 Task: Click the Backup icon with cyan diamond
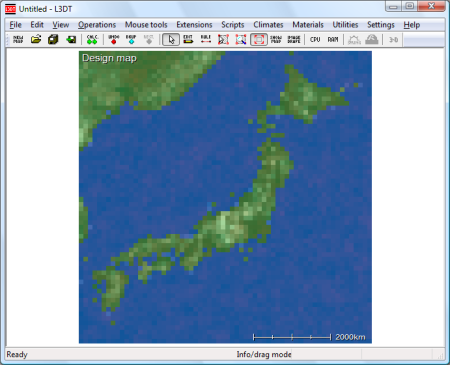tap(131, 39)
